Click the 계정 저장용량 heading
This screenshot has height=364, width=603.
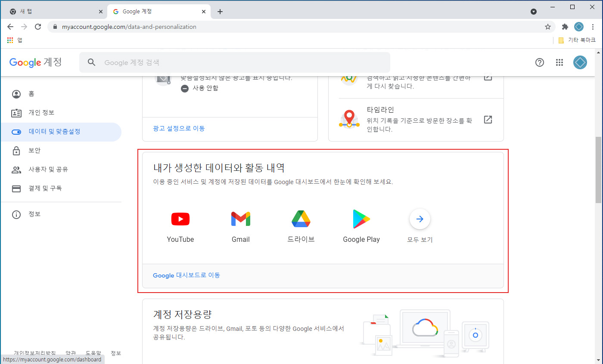tap(183, 314)
